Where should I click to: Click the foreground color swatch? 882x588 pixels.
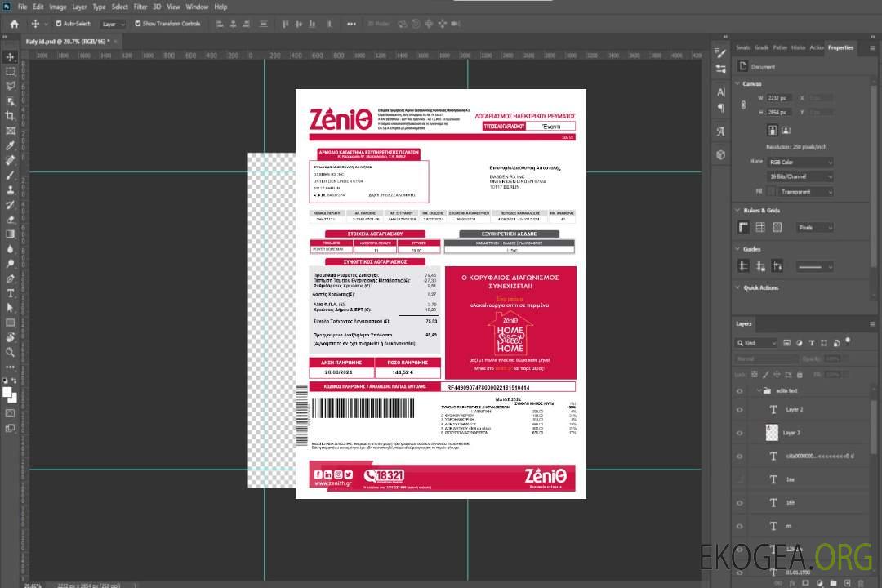click(7, 393)
